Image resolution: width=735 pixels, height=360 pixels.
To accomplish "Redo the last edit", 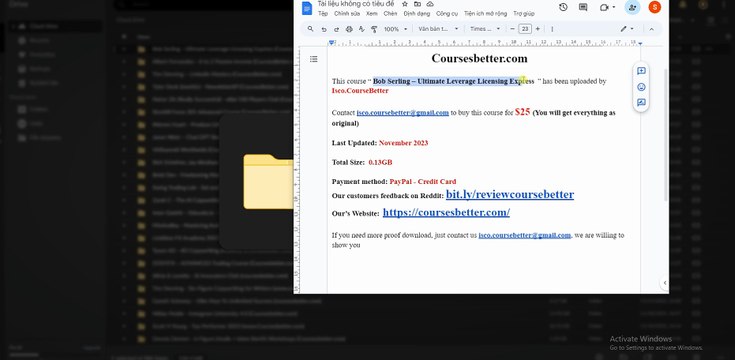I will point(336,29).
